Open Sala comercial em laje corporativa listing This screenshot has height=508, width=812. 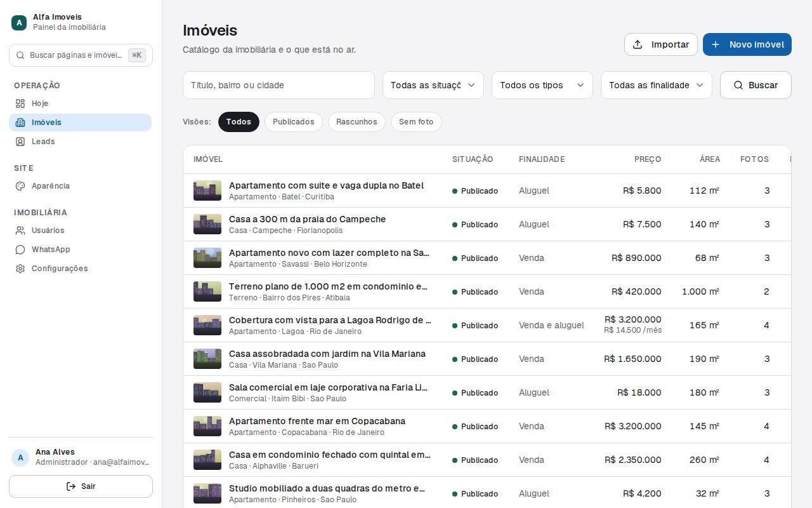click(329, 387)
